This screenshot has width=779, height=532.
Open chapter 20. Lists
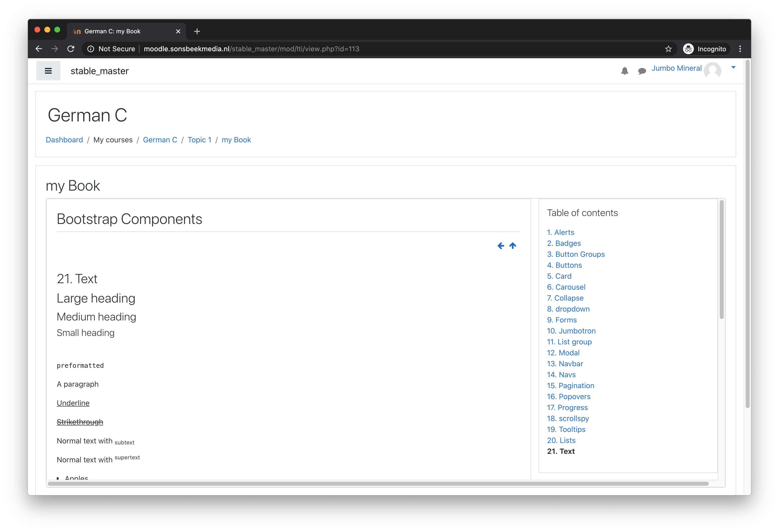click(561, 440)
